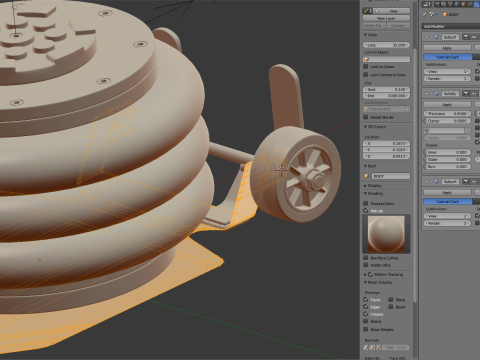Enable the Render Border checkbox
The height and width of the screenshot is (360, 480).
coord(366,117)
